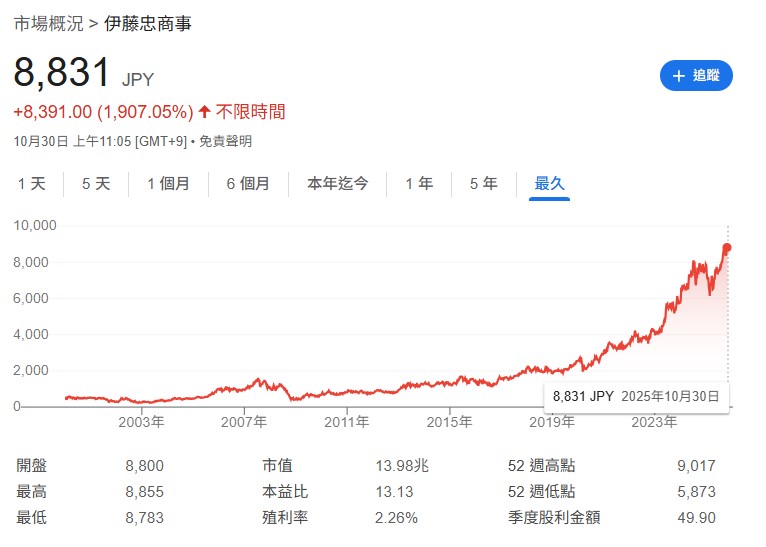Image resolution: width=766 pixels, height=547 pixels.
Task: Click the 6,000 y-axis label
Action: (31, 298)
